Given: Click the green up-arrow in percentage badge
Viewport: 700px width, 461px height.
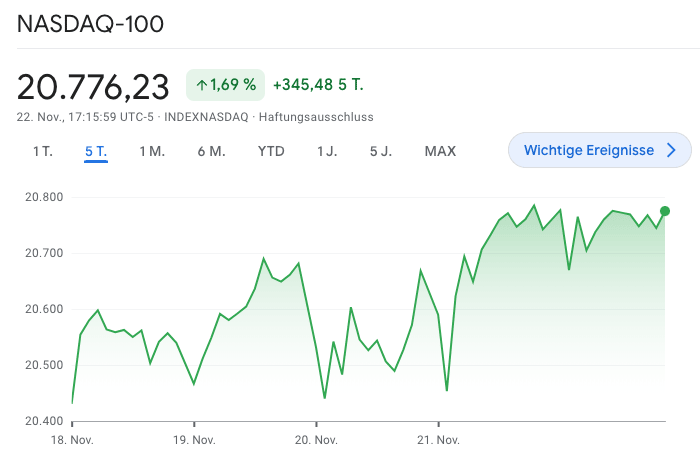Looking at the screenshot, I should tap(201, 85).
